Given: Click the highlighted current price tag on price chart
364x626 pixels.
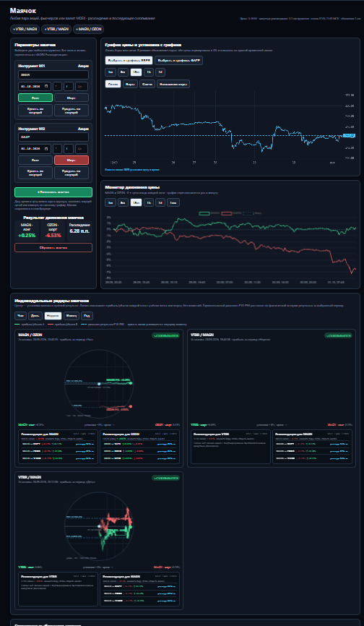Looking at the screenshot, I should click(349, 136).
